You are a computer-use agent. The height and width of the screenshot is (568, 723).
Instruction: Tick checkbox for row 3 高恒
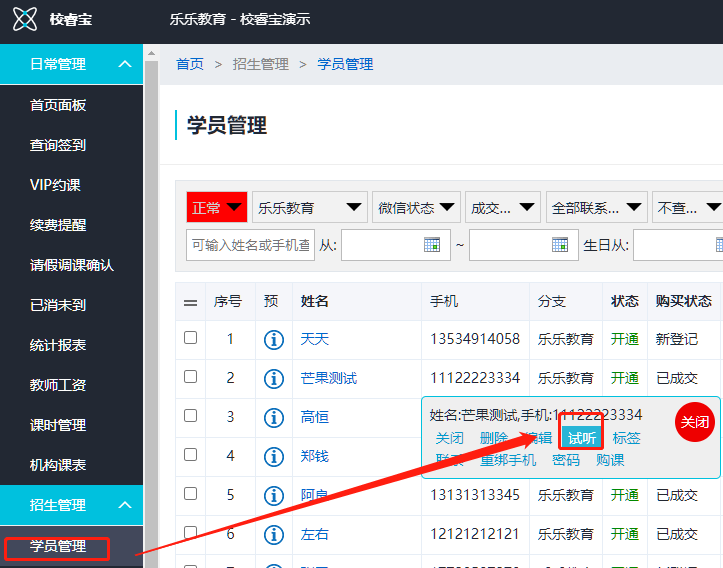point(190,416)
